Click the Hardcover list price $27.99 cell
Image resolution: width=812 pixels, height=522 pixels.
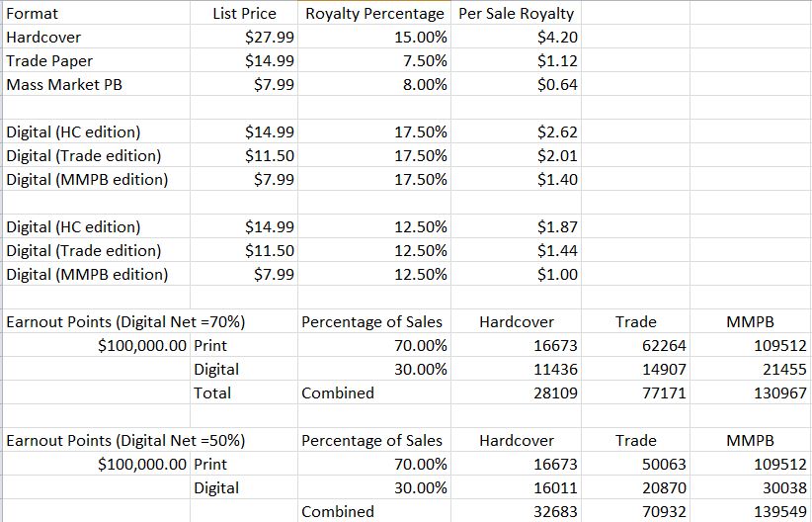(x=244, y=37)
